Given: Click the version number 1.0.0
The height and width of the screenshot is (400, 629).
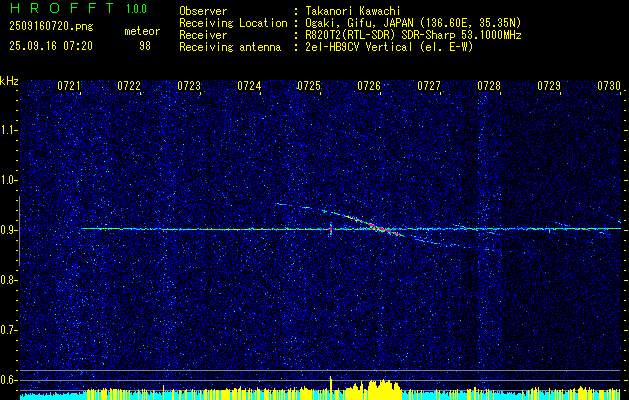Looking at the screenshot, I should tap(136, 9).
